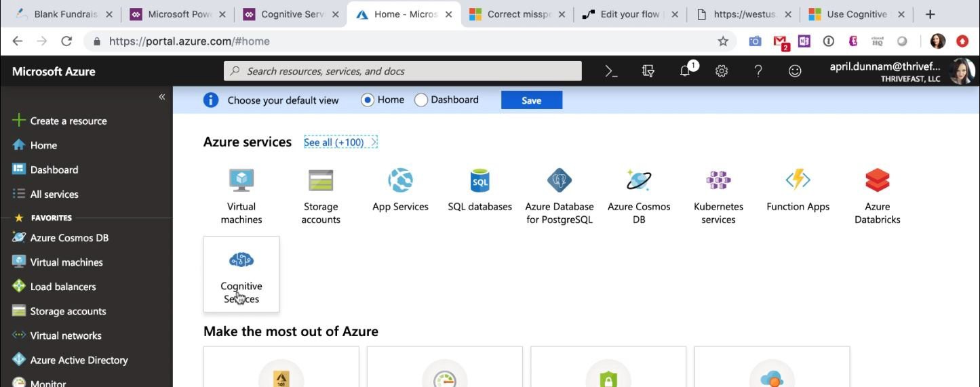Go forward in browser history
This screenshot has width=980, height=387.
42,41
